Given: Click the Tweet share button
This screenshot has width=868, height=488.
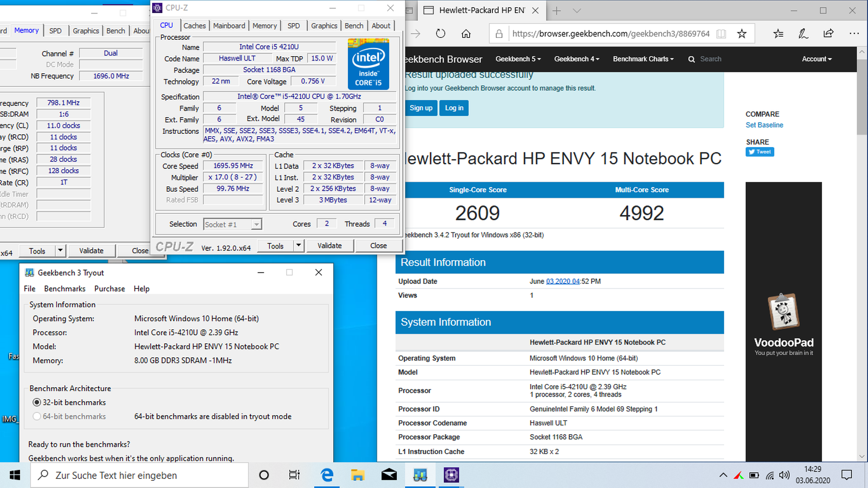Looking at the screenshot, I should point(759,152).
